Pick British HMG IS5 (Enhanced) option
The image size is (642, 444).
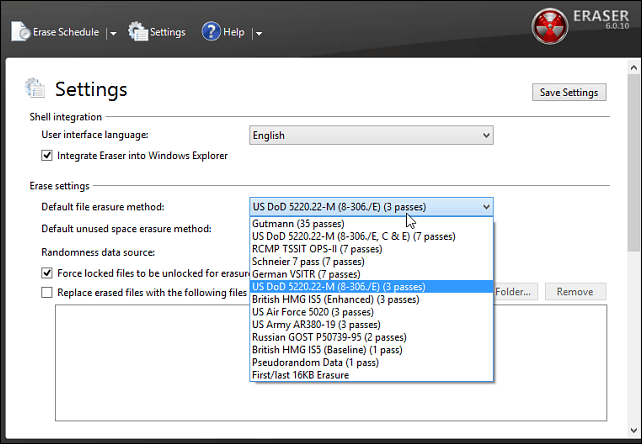point(371,299)
